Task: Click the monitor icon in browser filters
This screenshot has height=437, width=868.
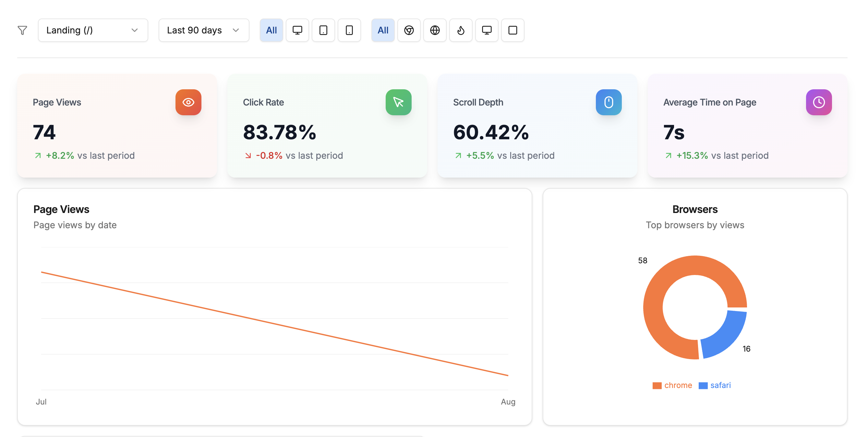Action: pyautogui.click(x=487, y=30)
